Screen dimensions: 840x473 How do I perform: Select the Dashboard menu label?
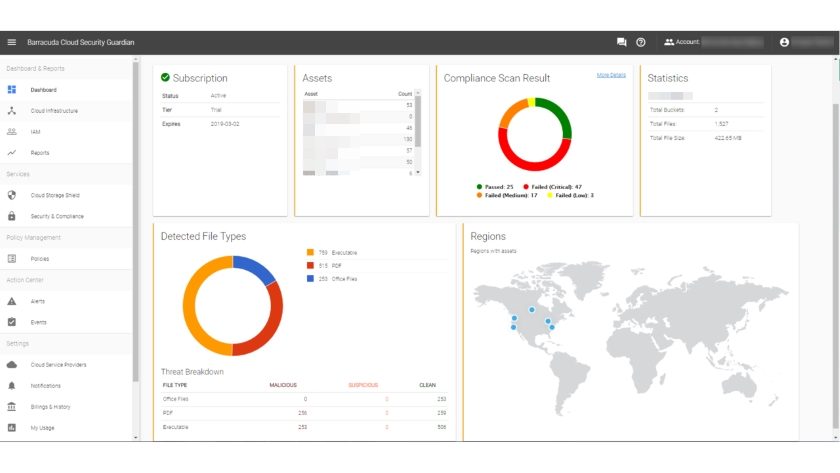[43, 90]
